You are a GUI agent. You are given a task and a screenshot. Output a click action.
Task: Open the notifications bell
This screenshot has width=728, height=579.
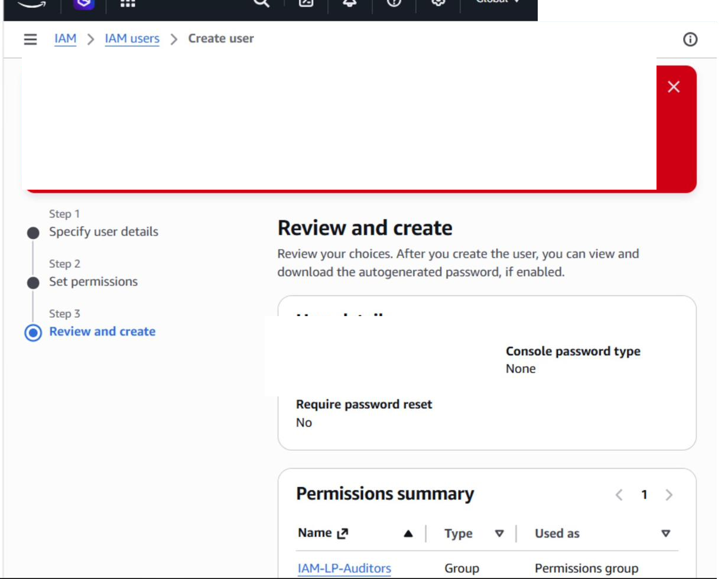pos(350,3)
